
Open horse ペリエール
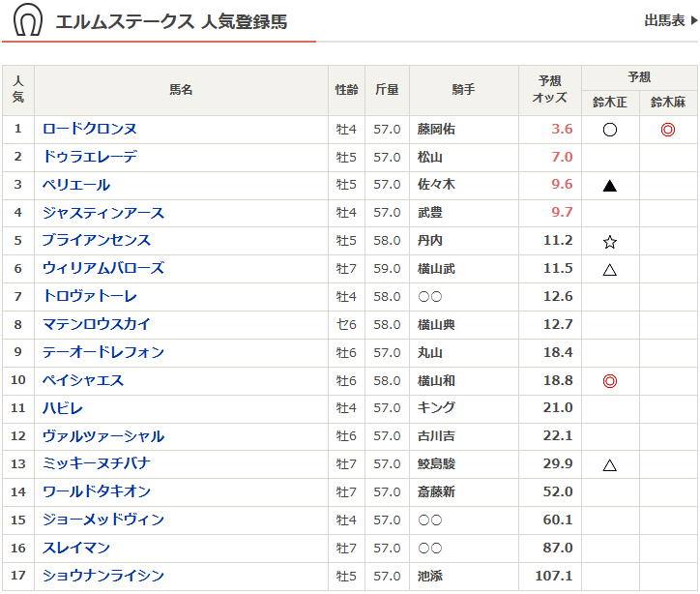[x=75, y=185]
